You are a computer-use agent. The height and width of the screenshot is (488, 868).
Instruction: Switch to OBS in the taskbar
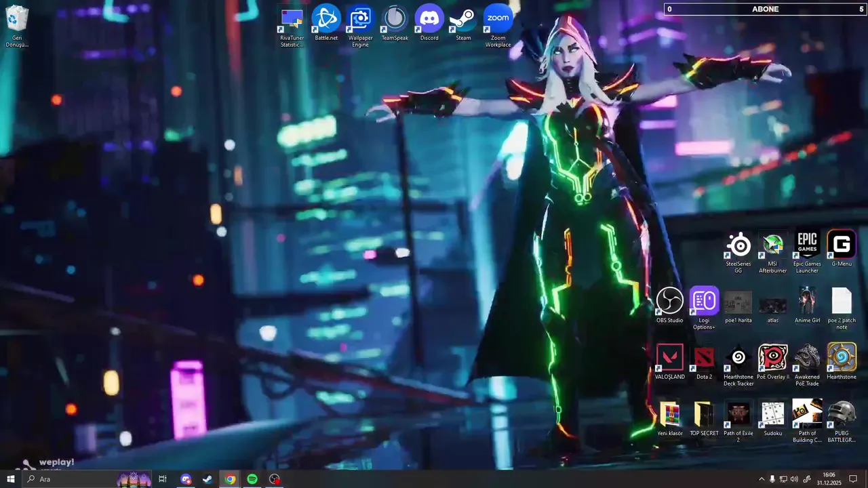click(274, 479)
